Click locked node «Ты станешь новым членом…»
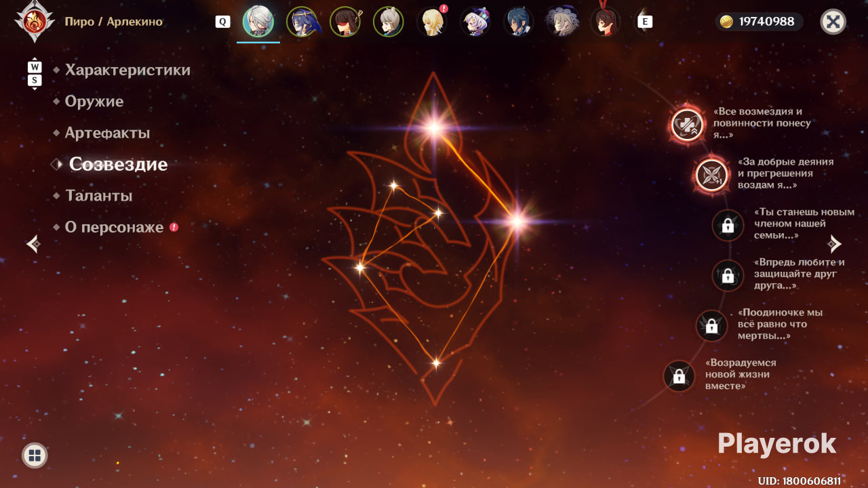This screenshot has width=868, height=488. pyautogui.click(x=728, y=225)
